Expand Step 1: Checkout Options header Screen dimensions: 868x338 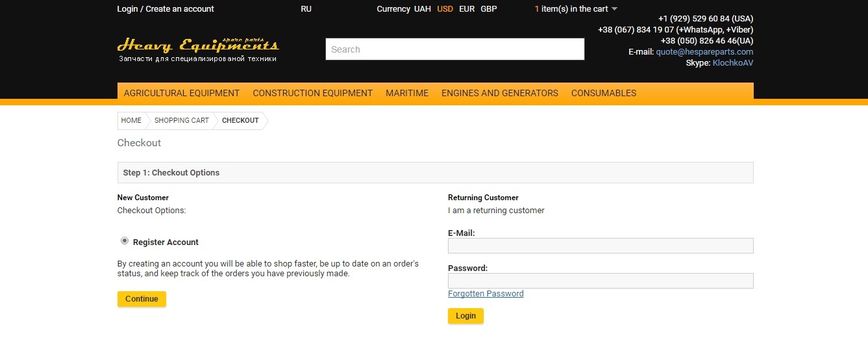pos(435,173)
